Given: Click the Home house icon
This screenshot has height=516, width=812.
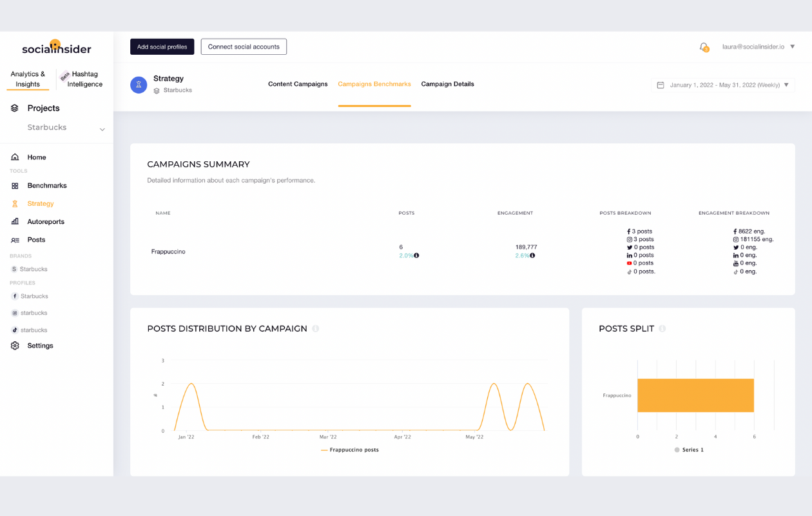Looking at the screenshot, I should tap(15, 157).
